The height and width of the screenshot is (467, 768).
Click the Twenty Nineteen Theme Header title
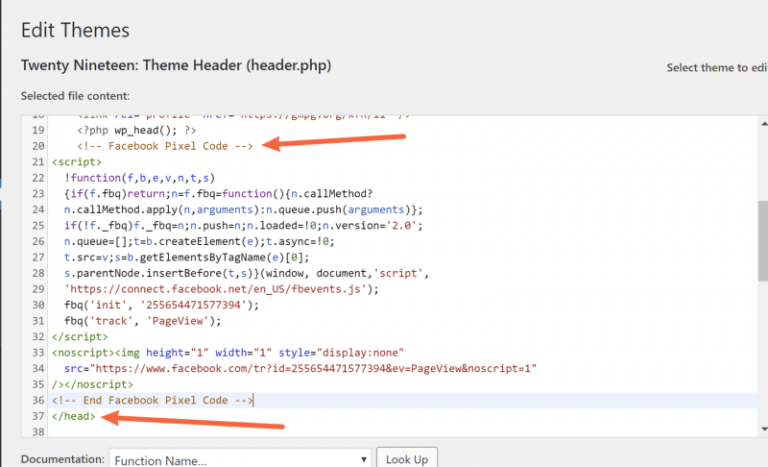[x=176, y=65]
